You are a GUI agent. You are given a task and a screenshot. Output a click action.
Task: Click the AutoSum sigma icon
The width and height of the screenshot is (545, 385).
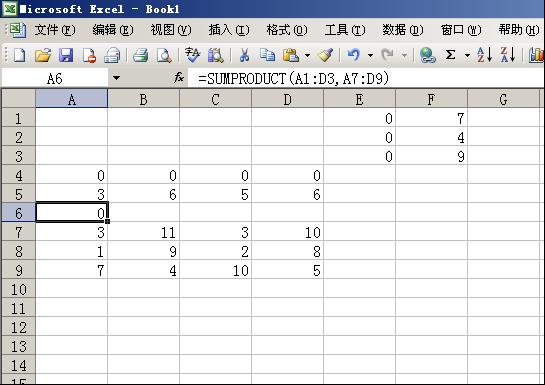(x=450, y=55)
